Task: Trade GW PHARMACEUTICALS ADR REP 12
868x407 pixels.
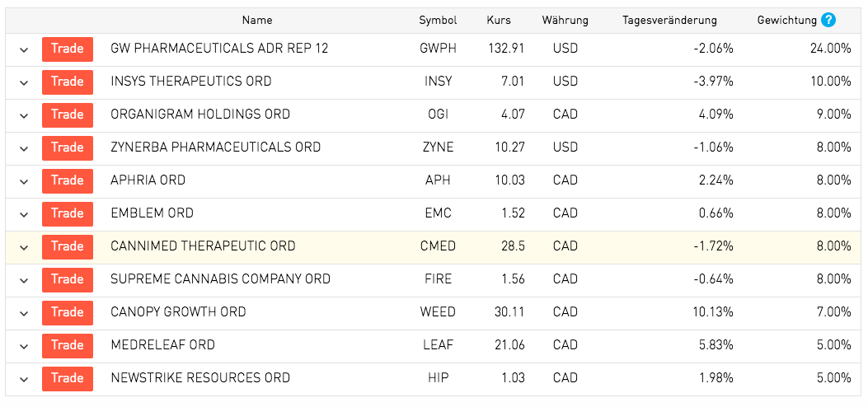Action: 68,49
